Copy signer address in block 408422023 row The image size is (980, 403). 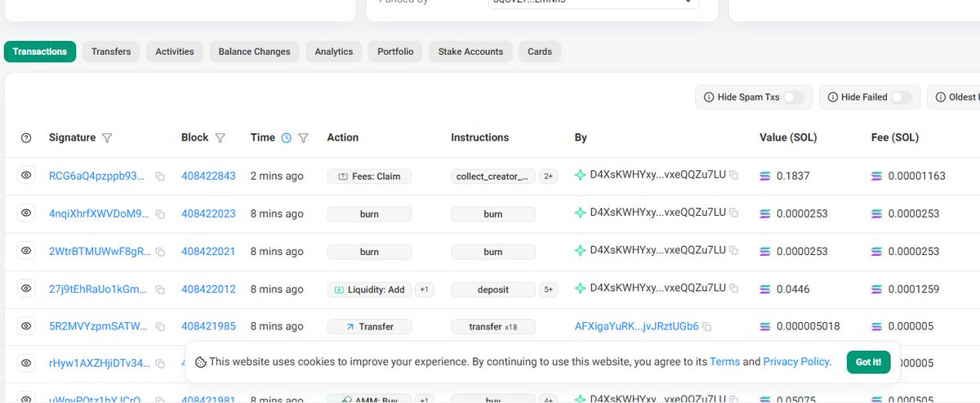734,213
